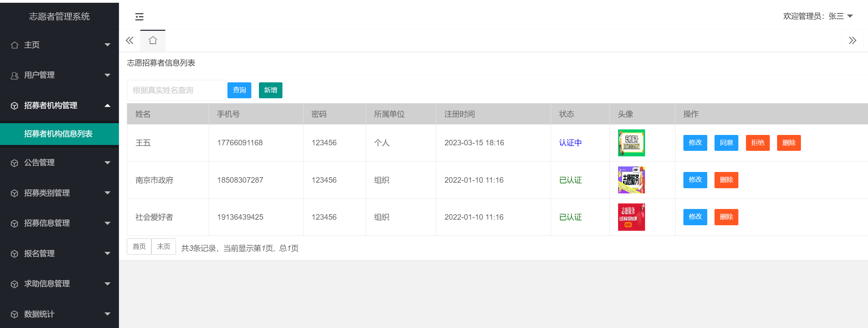Open the 张三 administrator dropdown
The image size is (868, 328).
point(850,16)
